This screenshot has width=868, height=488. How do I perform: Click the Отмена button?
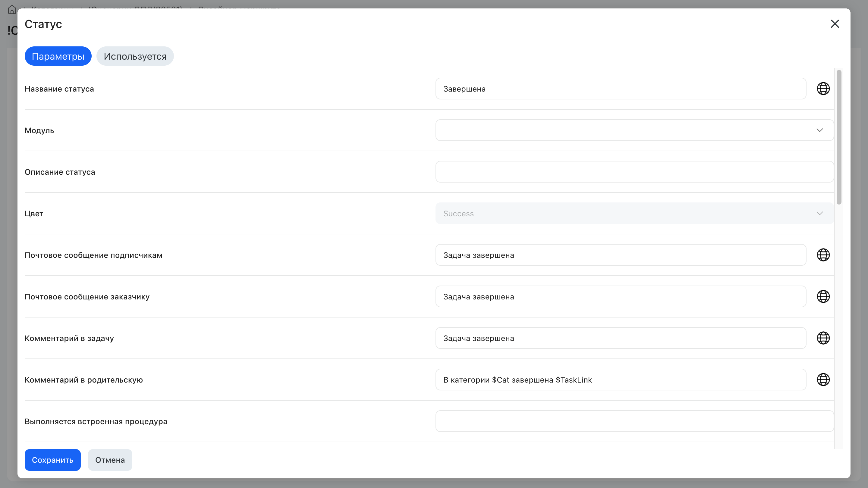point(110,460)
